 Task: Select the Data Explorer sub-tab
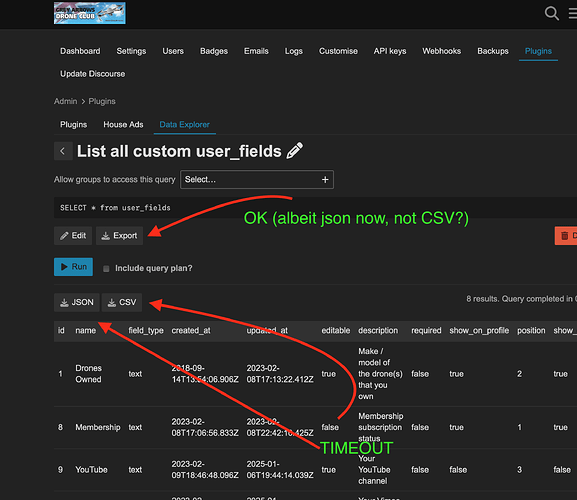click(184, 125)
